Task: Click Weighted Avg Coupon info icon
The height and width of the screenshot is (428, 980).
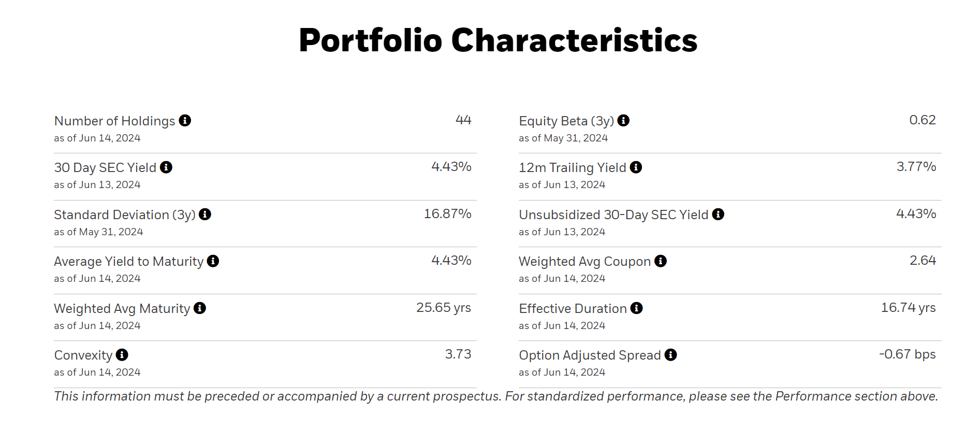Action: coord(661,261)
